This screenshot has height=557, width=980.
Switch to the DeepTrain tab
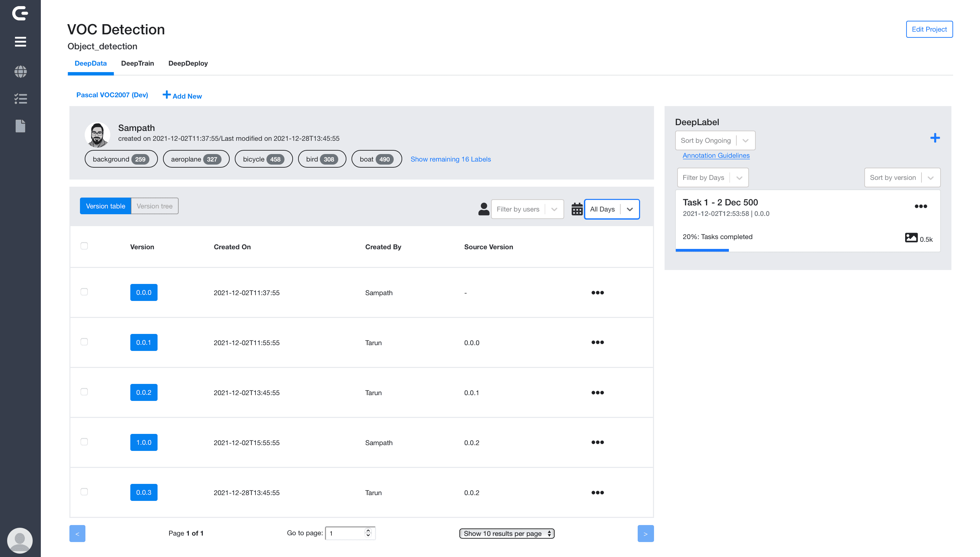click(137, 63)
